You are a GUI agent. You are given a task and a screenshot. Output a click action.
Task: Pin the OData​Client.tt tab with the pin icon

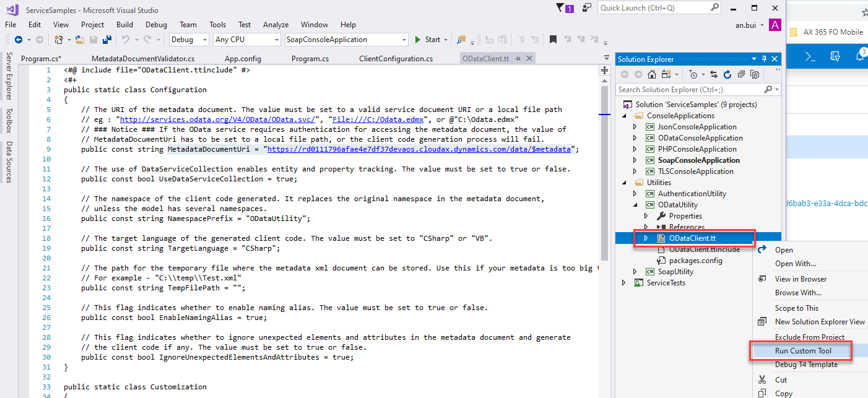tap(517, 59)
